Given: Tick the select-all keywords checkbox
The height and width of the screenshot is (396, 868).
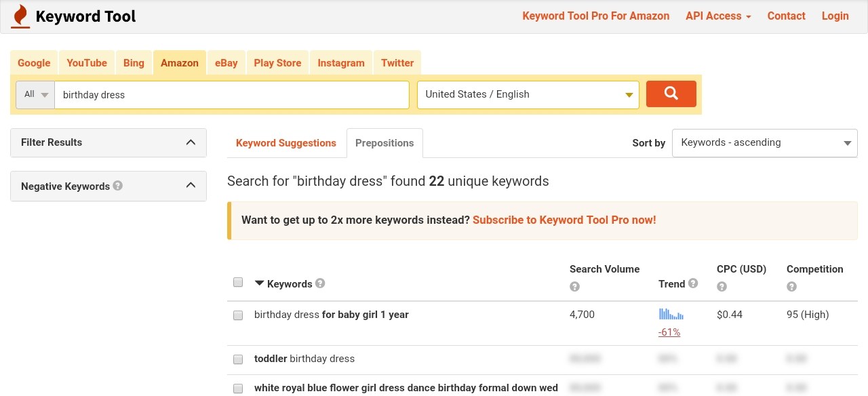Looking at the screenshot, I should [x=238, y=282].
